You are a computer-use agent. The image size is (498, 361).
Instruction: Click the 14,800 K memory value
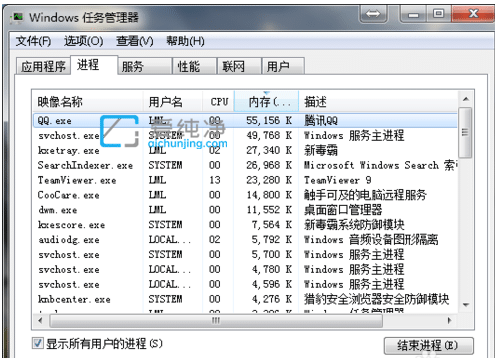(269, 195)
